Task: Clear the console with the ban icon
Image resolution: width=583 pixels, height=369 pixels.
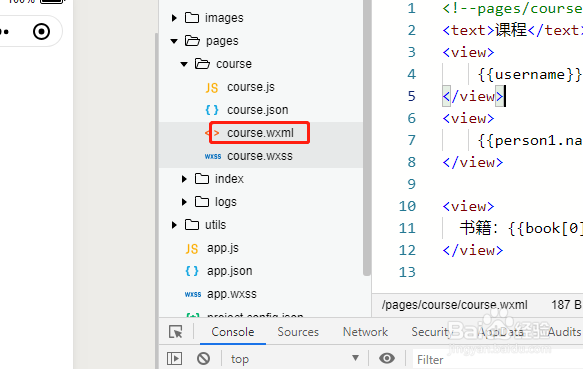Action: click(x=203, y=359)
